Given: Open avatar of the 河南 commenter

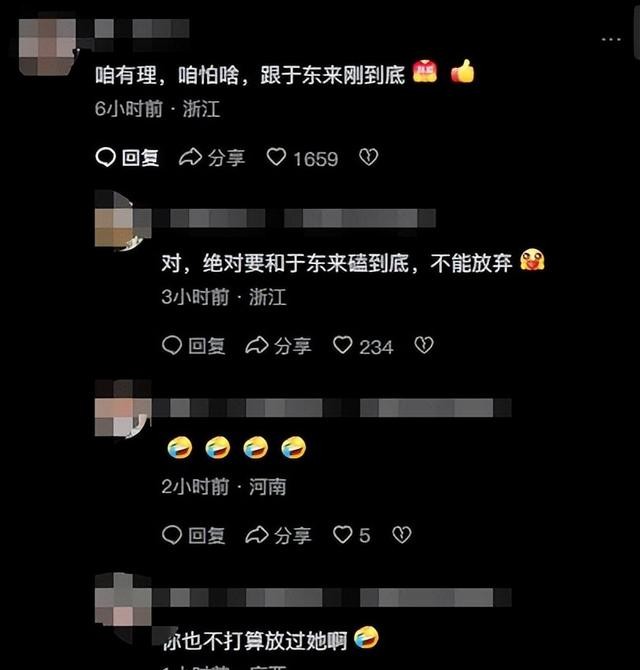Looking at the screenshot, I should click(x=123, y=408).
